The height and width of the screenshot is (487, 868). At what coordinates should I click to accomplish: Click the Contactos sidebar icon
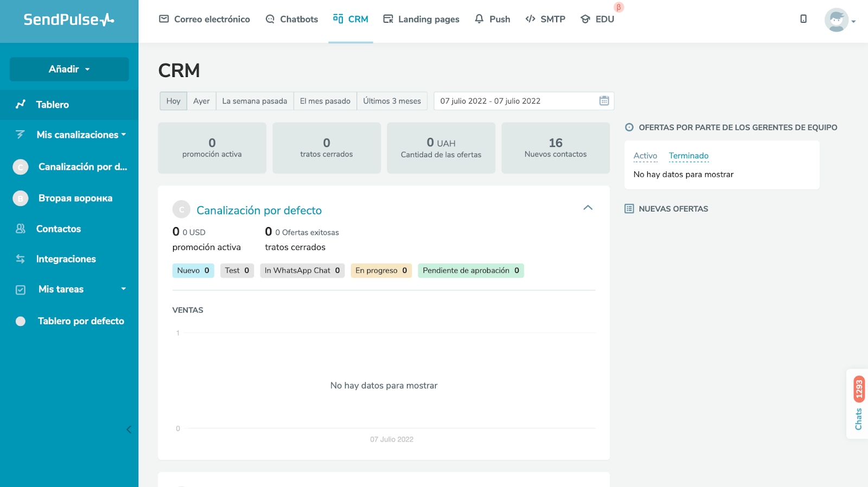pos(21,229)
